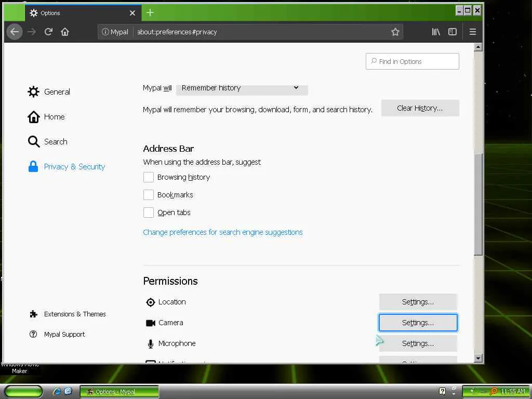Click the scrollbar down arrow
This screenshot has width=532, height=399.
(x=478, y=358)
